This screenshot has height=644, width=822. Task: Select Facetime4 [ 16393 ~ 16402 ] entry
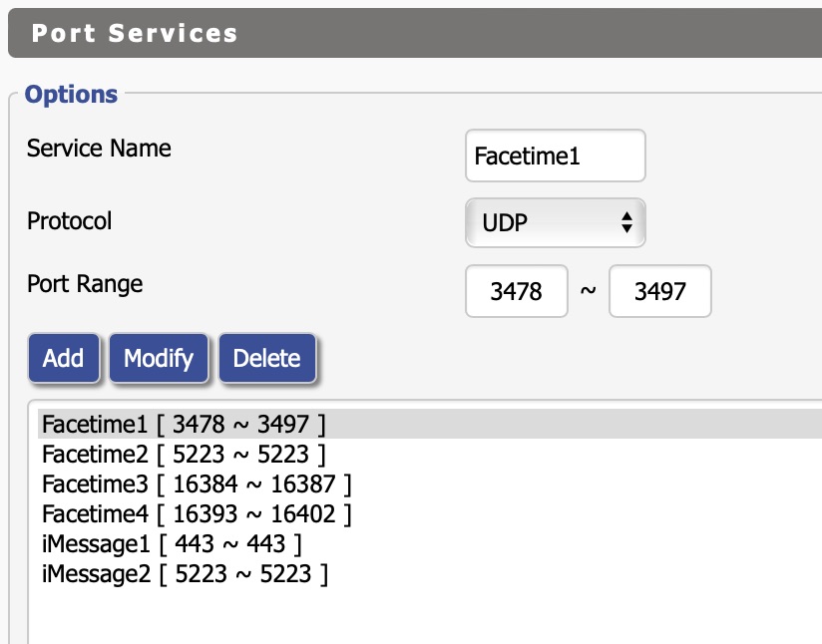(430, 513)
